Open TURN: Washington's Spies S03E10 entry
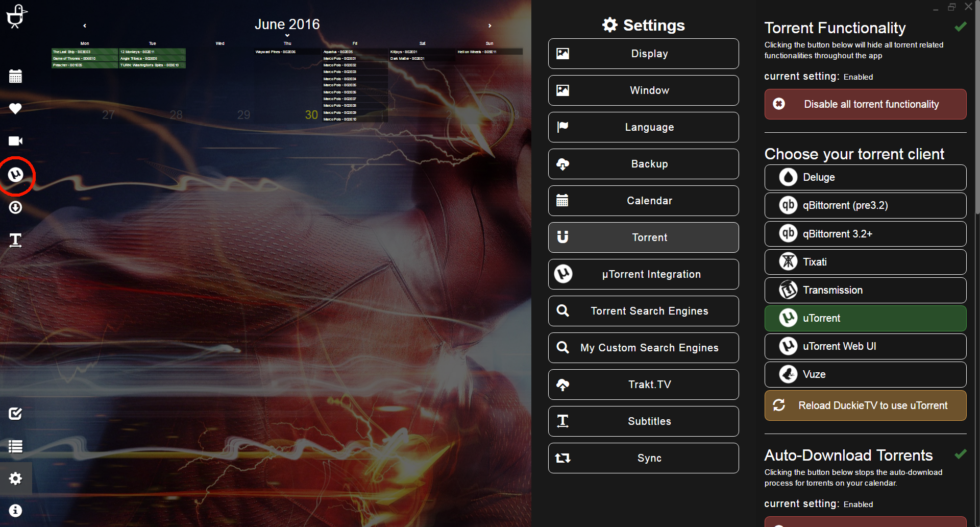The height and width of the screenshot is (527, 980). click(152, 65)
